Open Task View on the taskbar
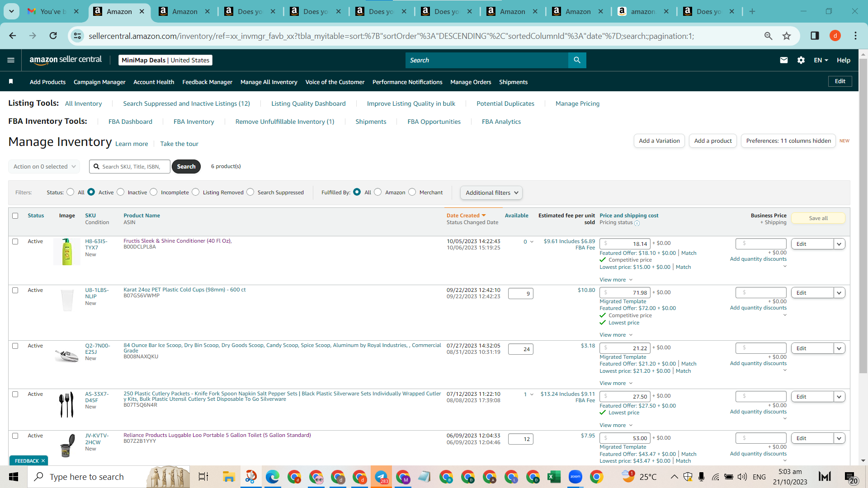868x488 pixels. [x=203, y=477]
